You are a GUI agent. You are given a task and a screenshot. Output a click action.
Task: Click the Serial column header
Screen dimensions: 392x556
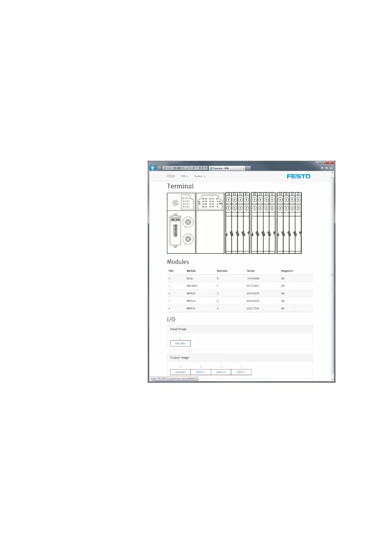(250, 271)
